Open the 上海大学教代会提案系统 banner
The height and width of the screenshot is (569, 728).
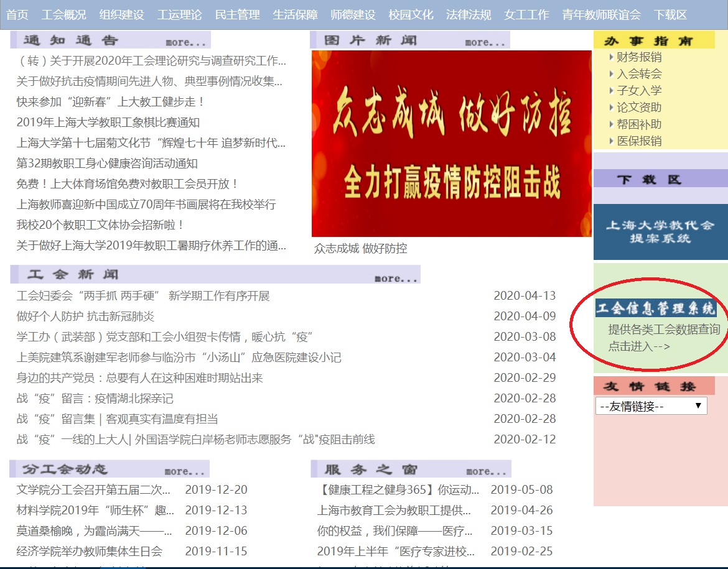(x=661, y=233)
